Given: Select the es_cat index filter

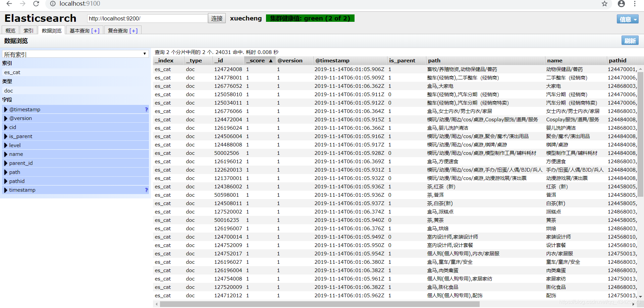Looking at the screenshot, I should [75, 72].
